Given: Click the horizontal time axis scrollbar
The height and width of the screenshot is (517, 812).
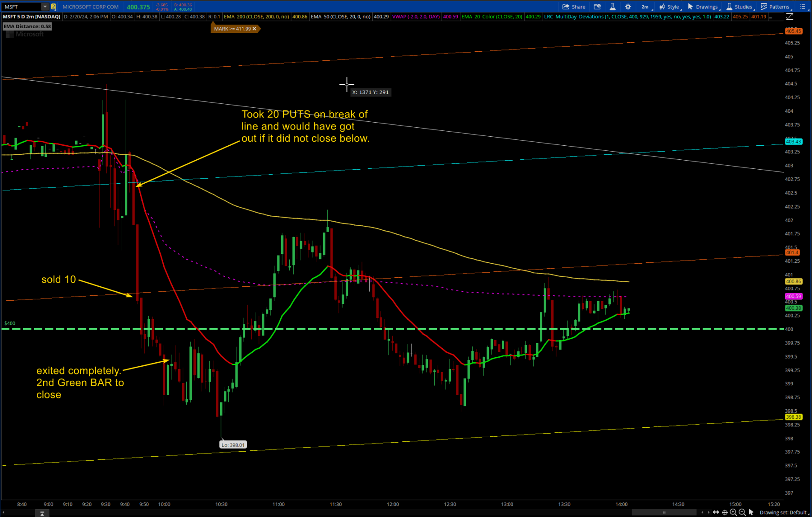Looking at the screenshot, I should coord(664,512).
